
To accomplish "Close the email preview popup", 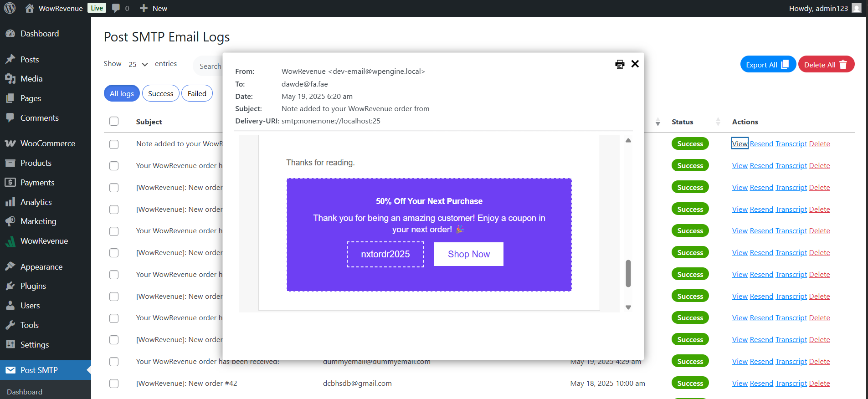I will point(635,64).
